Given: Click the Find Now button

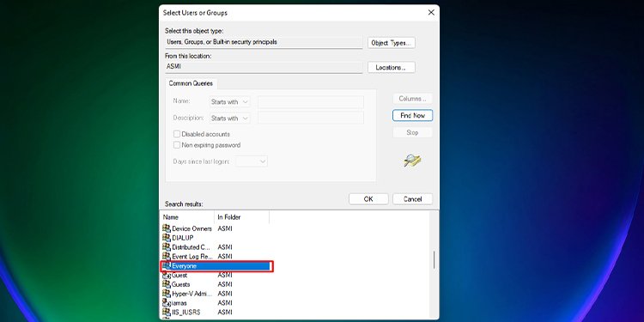Looking at the screenshot, I should click(x=413, y=115).
